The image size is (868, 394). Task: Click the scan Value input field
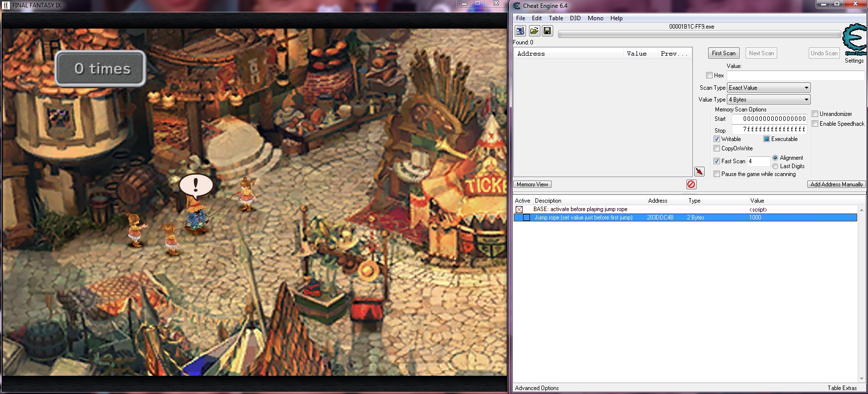click(795, 75)
